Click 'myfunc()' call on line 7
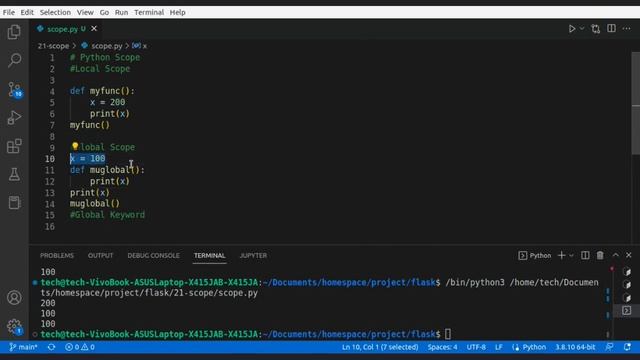This screenshot has height=360, width=640. 89,125
